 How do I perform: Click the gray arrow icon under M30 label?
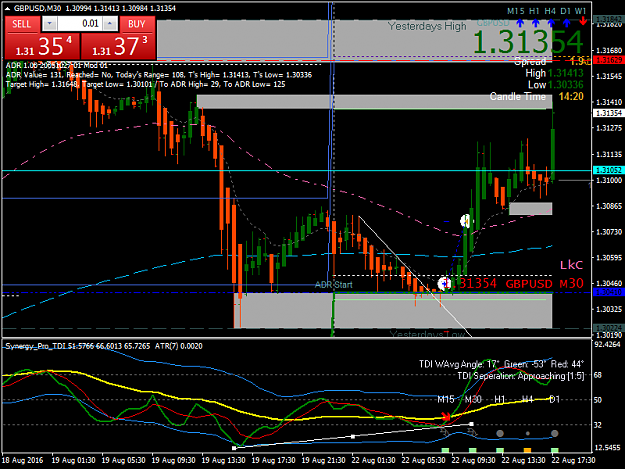(472, 432)
